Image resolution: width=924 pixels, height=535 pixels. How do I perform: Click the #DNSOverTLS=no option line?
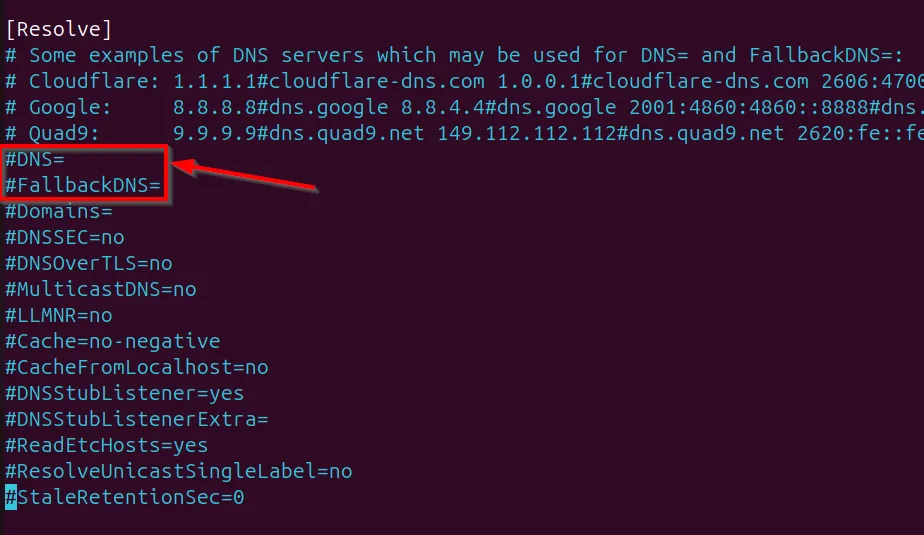(89, 263)
